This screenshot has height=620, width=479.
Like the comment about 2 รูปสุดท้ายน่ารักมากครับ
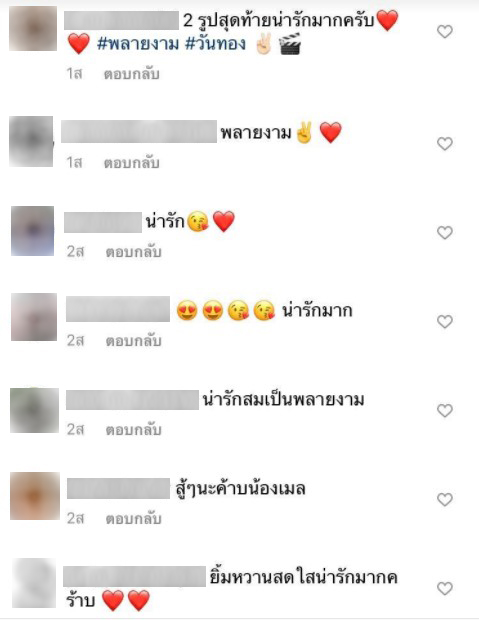[x=445, y=32]
